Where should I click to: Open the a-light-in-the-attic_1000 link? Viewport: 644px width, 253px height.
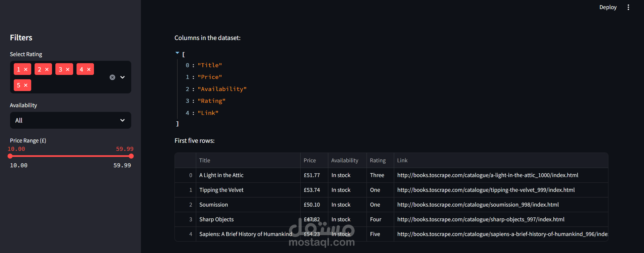pos(488,175)
